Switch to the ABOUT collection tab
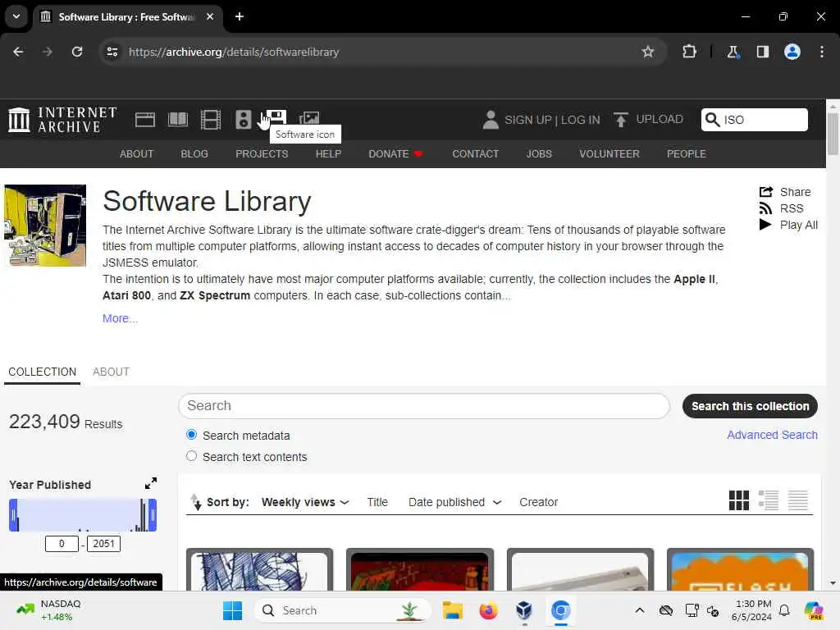The height and width of the screenshot is (630, 840). 111,372
